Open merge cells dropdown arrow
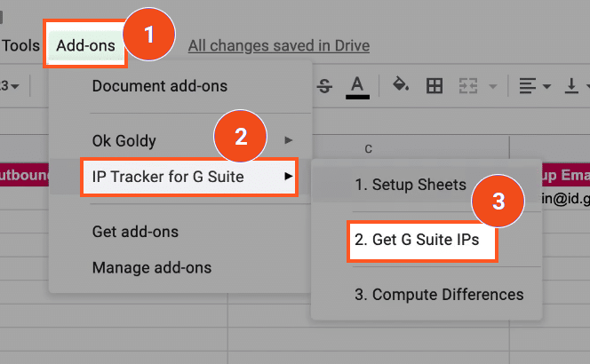Screen dimensions: 590x364 tap(492, 87)
